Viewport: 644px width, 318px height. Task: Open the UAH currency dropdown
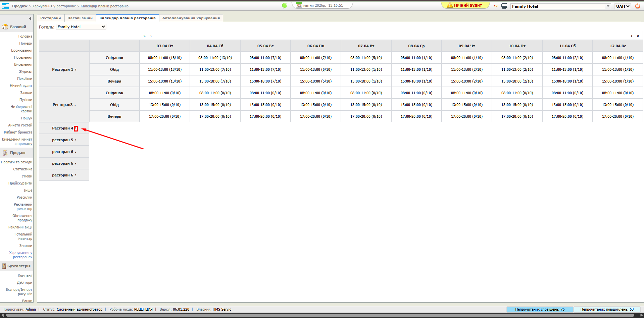coord(623,6)
